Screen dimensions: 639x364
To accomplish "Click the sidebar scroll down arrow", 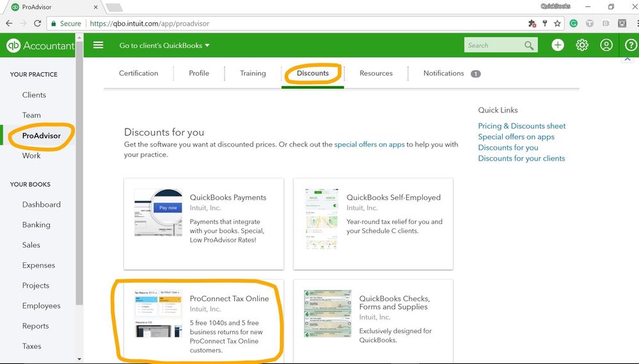I will tap(79, 359).
